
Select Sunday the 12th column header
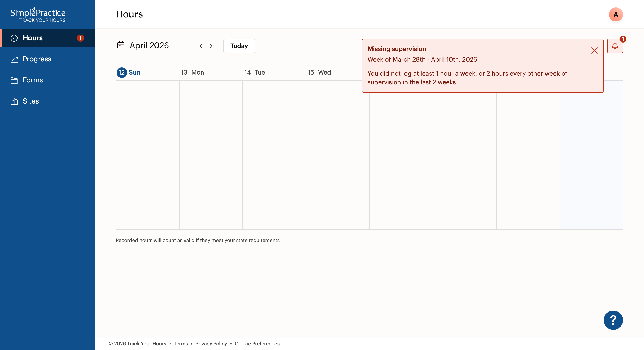129,72
